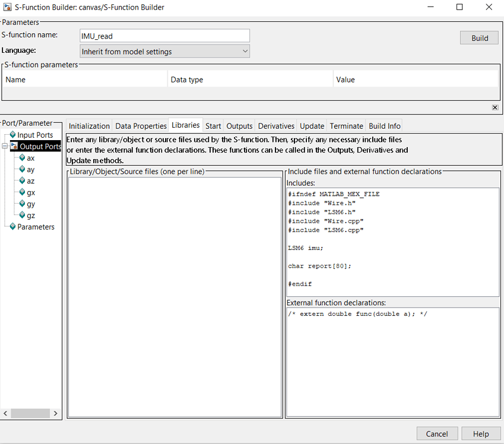Click the Parameters node icon
504x444 pixels.
pyautogui.click(x=12, y=226)
